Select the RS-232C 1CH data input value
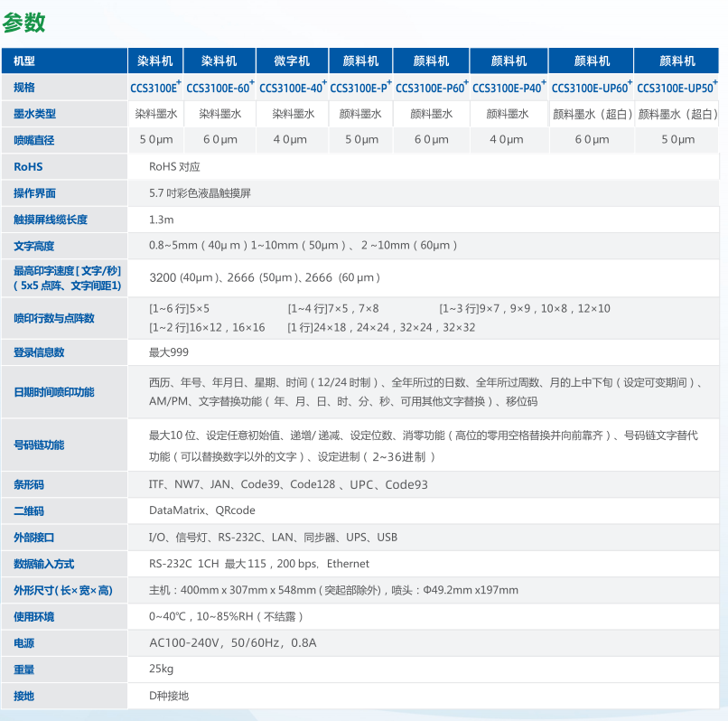 pos(259,564)
